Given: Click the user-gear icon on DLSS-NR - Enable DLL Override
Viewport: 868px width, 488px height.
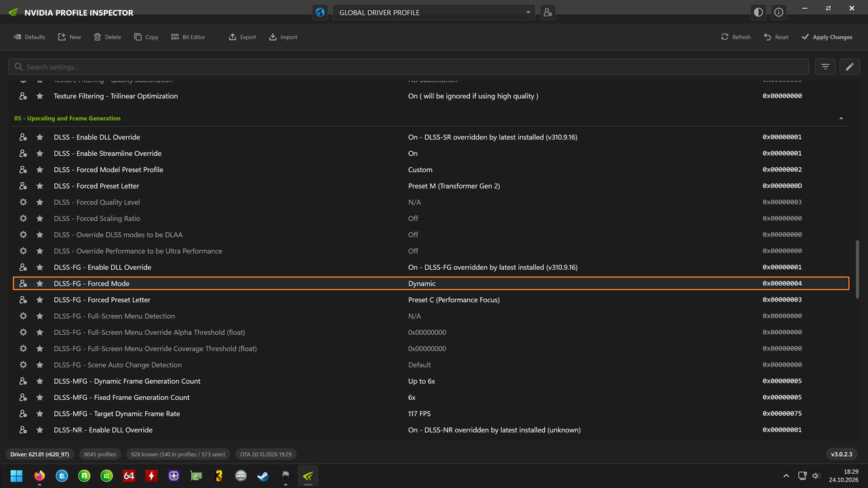Looking at the screenshot, I should pos(23,430).
